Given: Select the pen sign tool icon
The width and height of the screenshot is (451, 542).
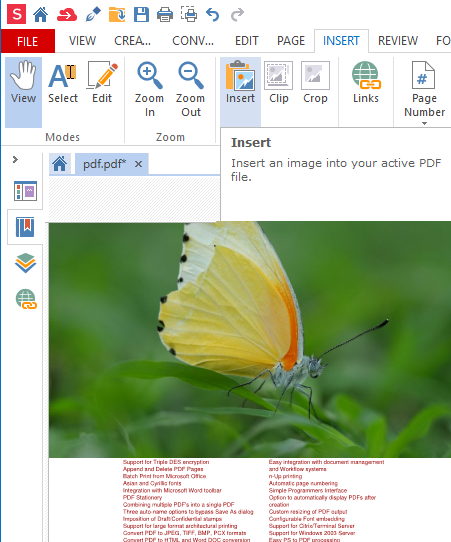Looking at the screenshot, I should 93,15.
